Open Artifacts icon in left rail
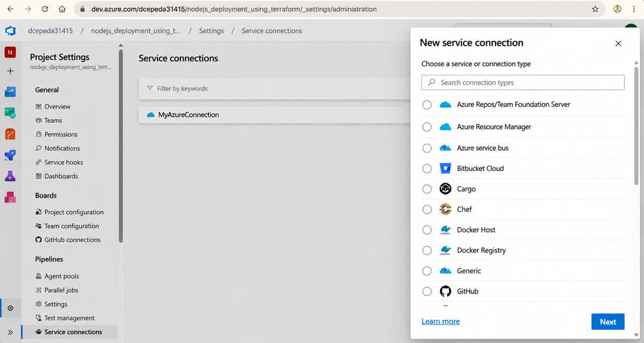The width and height of the screenshot is (644, 343). (11, 197)
